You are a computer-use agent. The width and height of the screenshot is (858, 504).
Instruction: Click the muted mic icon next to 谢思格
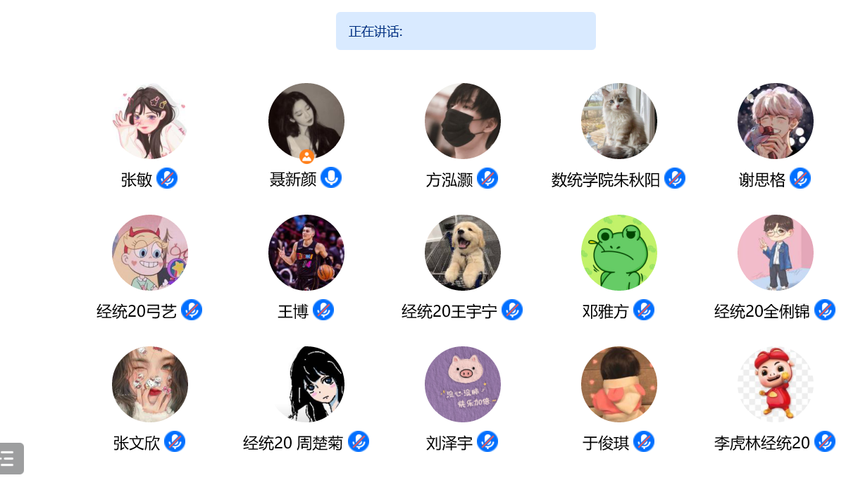point(800,178)
